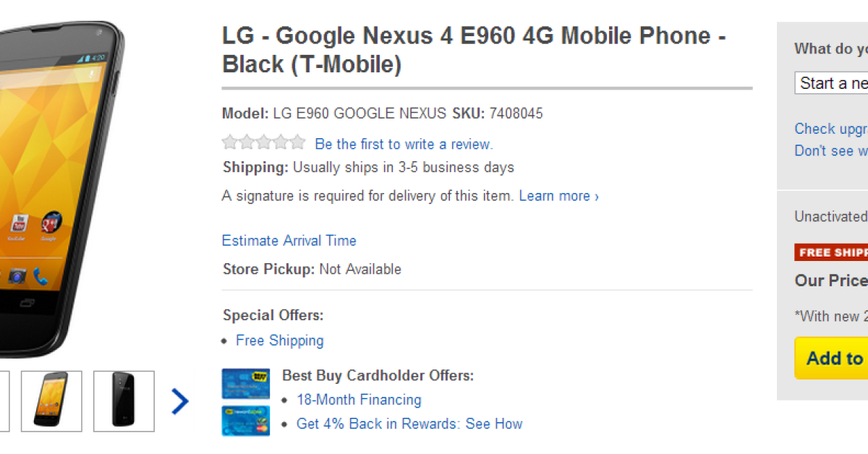Select the back-view Nexus 4 thumbnail
Viewport: 868px width, 454px height.
[124, 401]
